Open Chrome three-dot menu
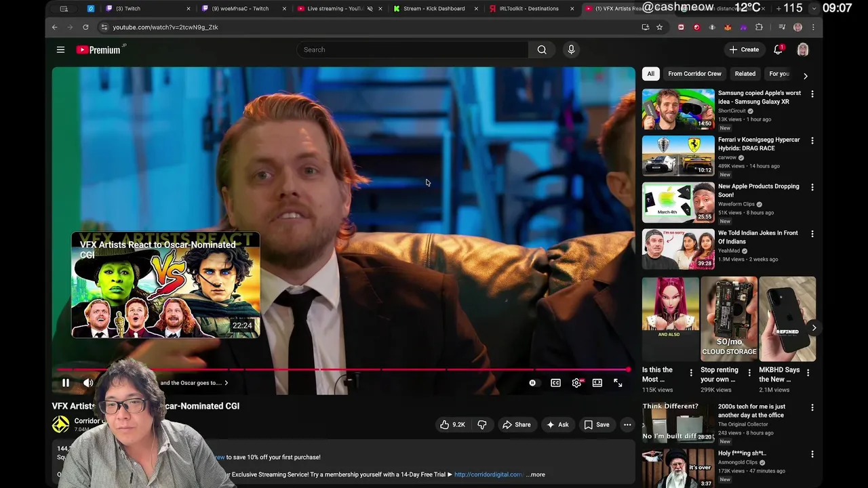 pyautogui.click(x=813, y=27)
